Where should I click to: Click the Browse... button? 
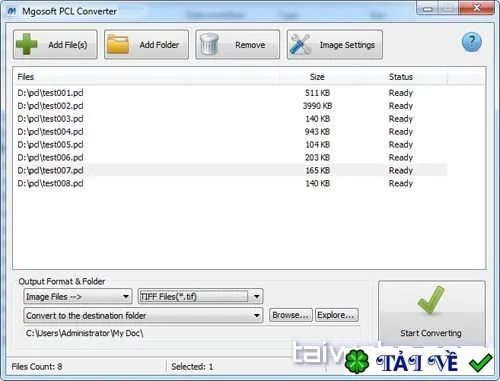(x=290, y=315)
